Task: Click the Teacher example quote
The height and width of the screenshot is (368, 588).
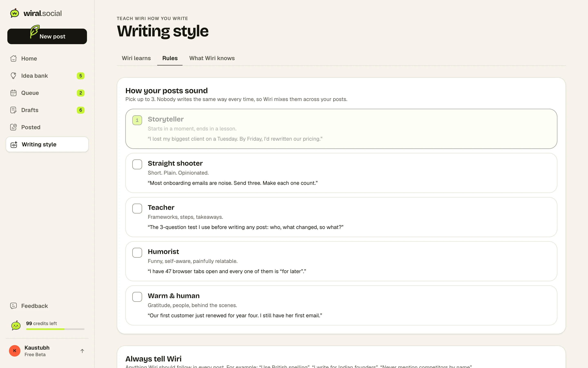Action: [x=245, y=227]
